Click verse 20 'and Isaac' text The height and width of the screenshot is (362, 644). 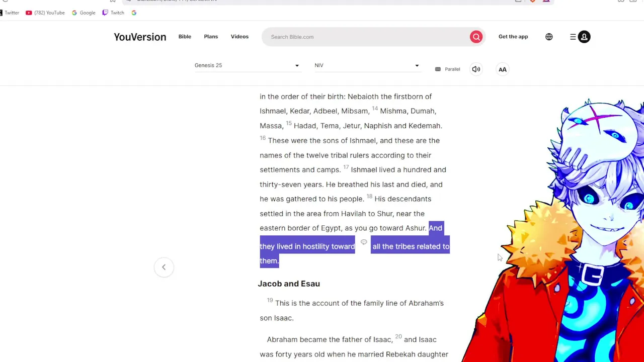(x=420, y=339)
